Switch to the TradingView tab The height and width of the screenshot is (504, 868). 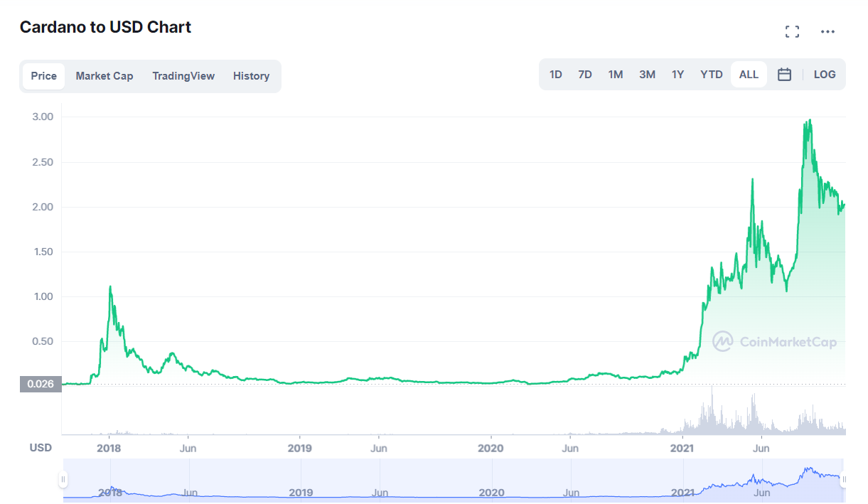(183, 76)
